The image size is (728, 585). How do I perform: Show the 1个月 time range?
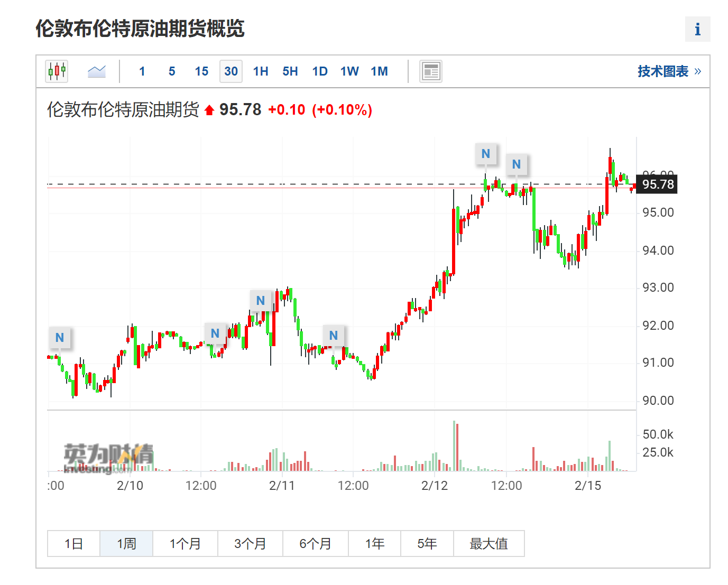(185, 543)
